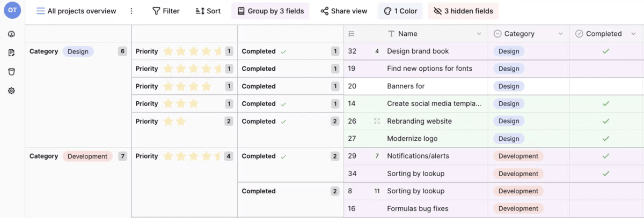
Task: Check Completed for Find new options for fonts
Action: point(606,69)
